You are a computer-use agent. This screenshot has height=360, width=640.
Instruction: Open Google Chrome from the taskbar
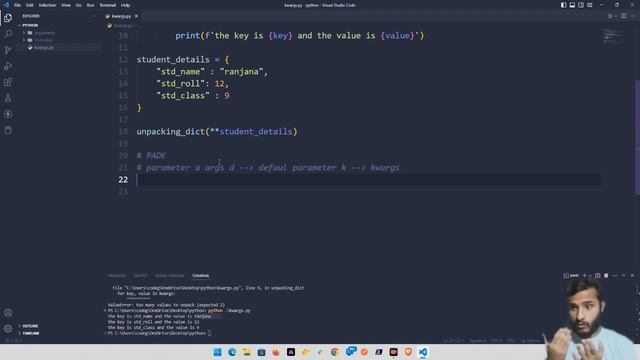[335, 352]
